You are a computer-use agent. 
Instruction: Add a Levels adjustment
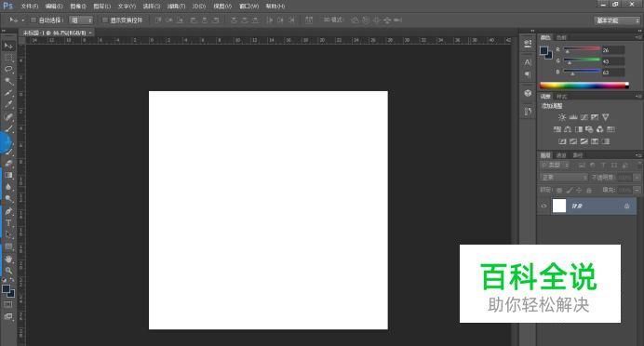click(573, 117)
